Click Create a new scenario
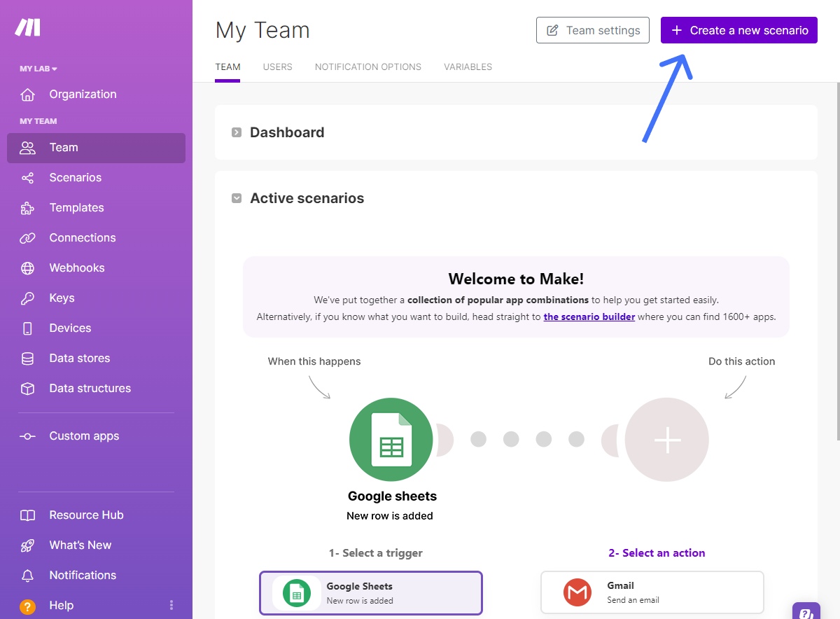This screenshot has width=840, height=619. pyautogui.click(x=739, y=30)
